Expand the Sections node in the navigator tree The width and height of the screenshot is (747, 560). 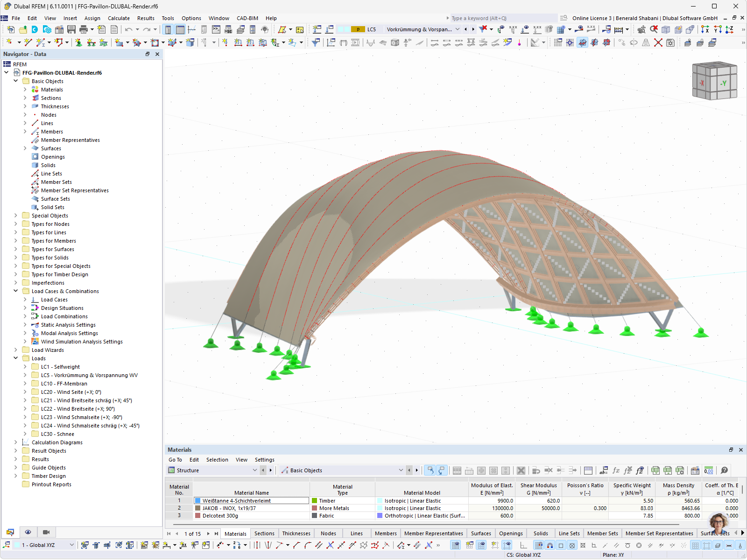tap(25, 98)
